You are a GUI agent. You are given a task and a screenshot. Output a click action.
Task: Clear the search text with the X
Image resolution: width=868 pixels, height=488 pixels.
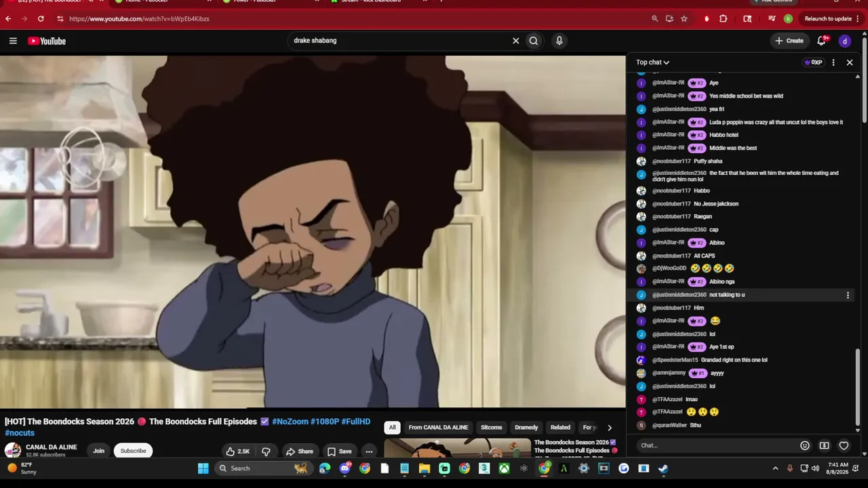pos(515,41)
